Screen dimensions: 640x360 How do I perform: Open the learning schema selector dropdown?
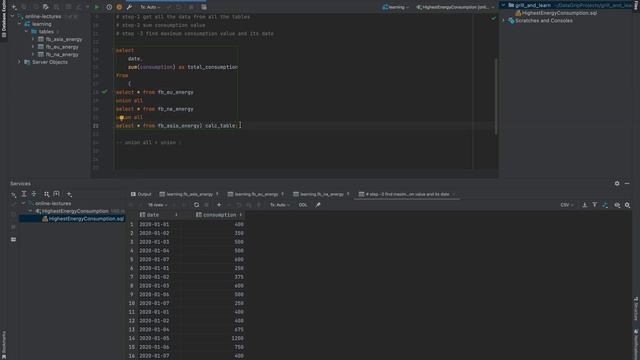396,7
